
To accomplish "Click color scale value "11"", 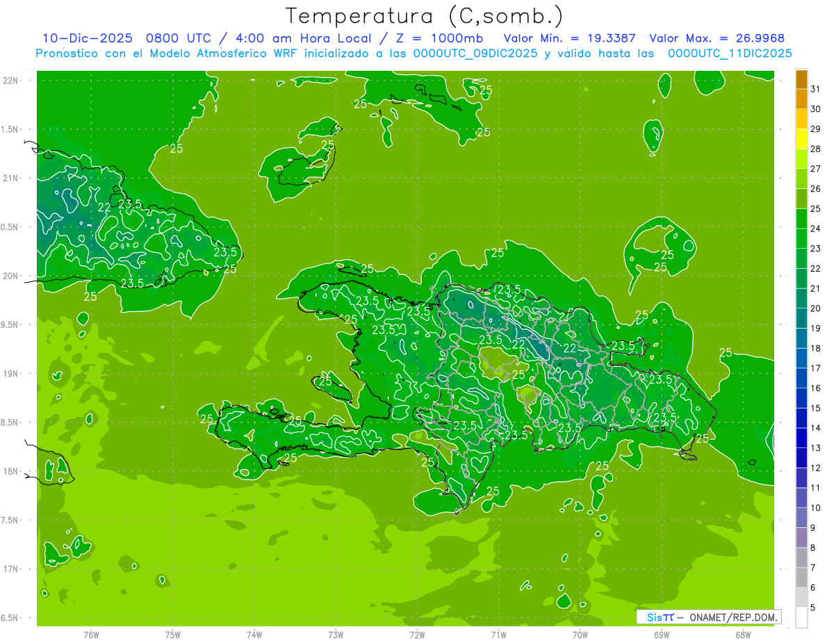I will pos(816,488).
